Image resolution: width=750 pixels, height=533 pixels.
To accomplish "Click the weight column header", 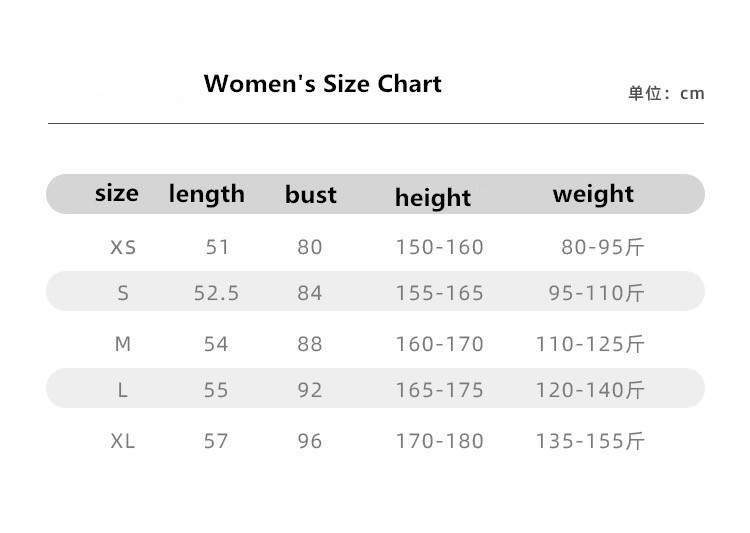I will [593, 194].
